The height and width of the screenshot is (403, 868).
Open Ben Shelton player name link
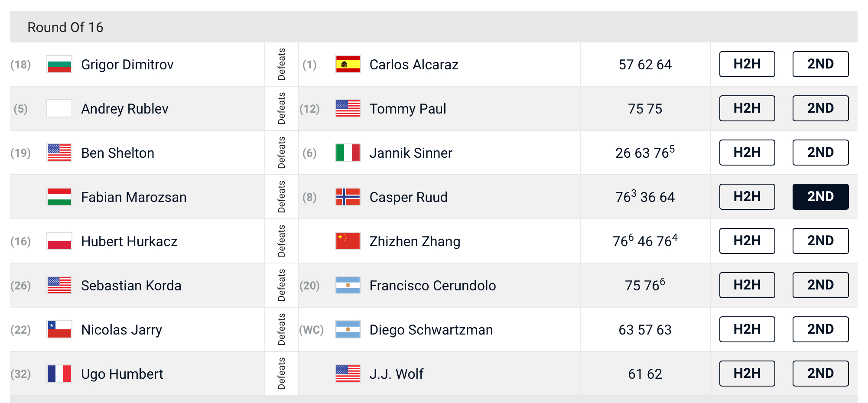(x=117, y=153)
